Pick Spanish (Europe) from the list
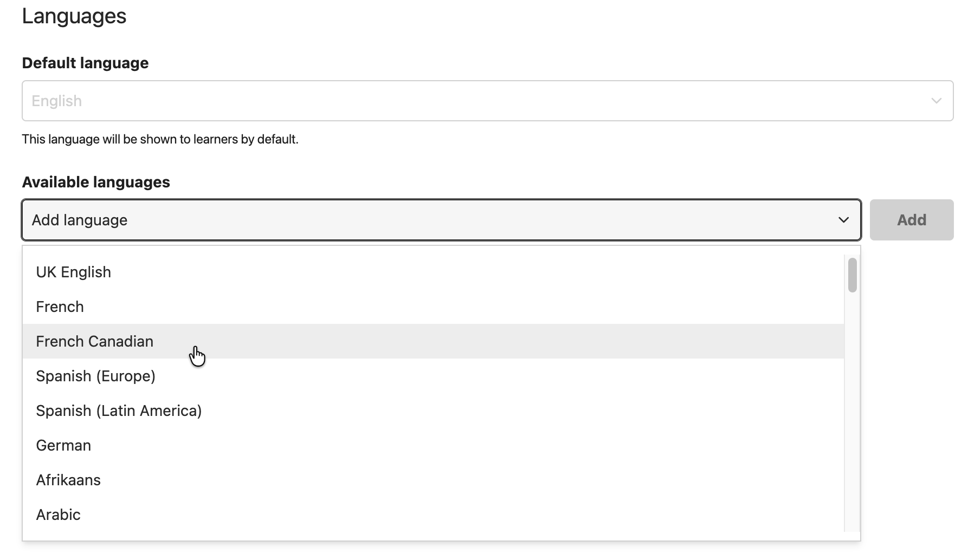The height and width of the screenshot is (560, 968). [x=433, y=376]
